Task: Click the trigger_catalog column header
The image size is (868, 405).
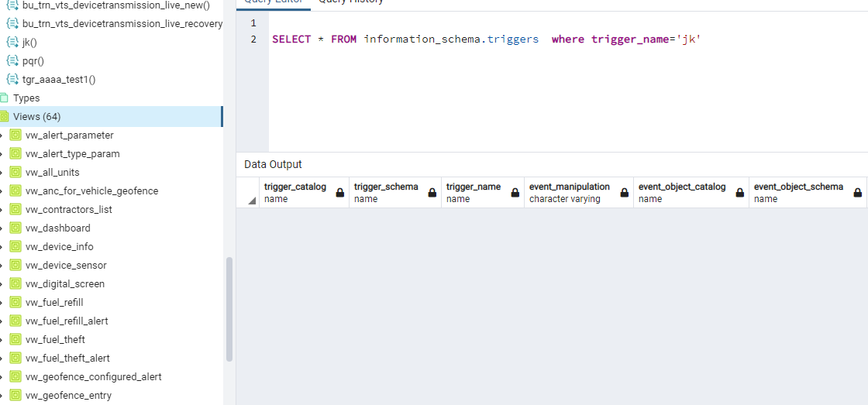Action: [x=304, y=193]
